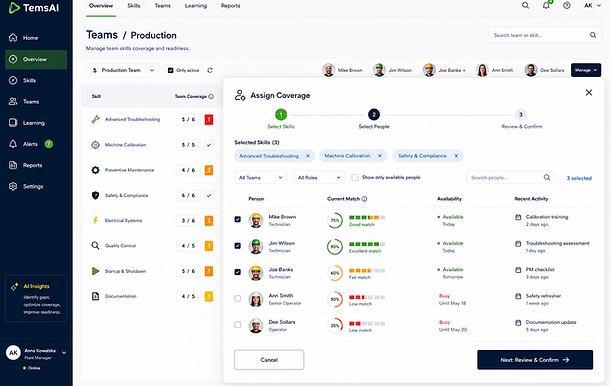611x386 pixels.
Task: Uncheck Jim Wilson's checkbox
Action: (x=237, y=246)
